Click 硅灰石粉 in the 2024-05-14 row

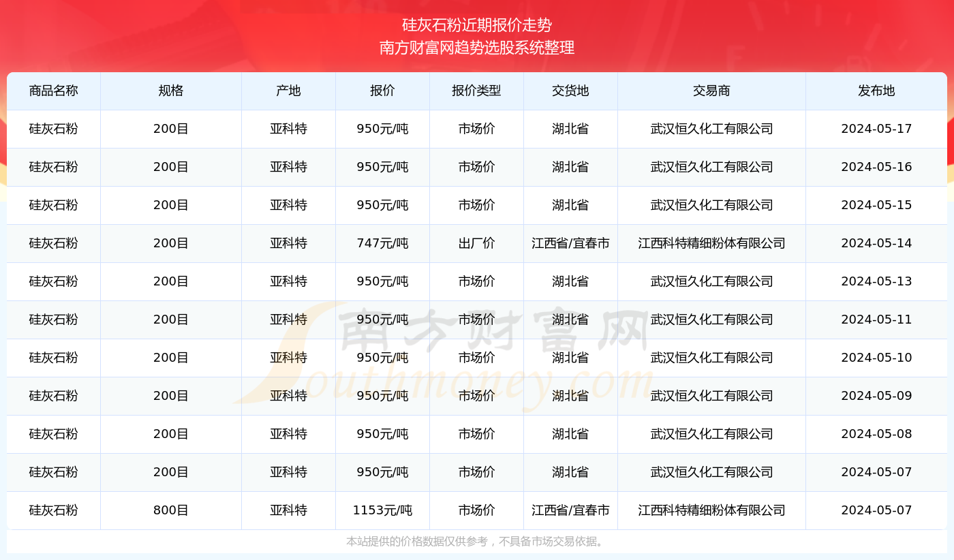[x=54, y=243]
